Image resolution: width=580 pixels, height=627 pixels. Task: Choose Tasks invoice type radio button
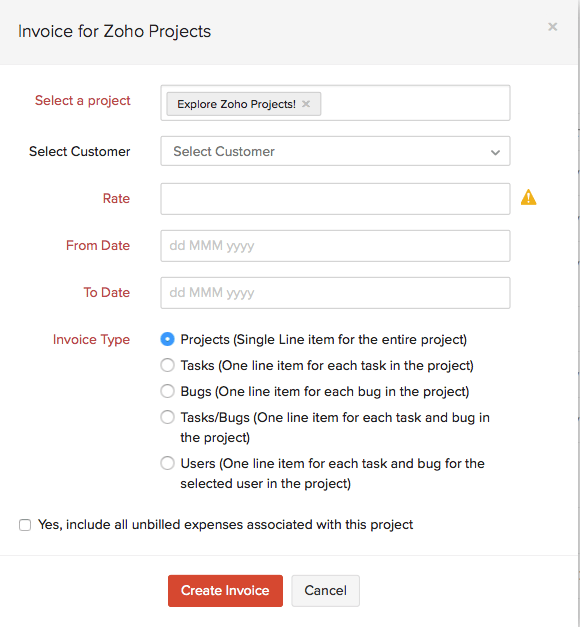point(167,365)
